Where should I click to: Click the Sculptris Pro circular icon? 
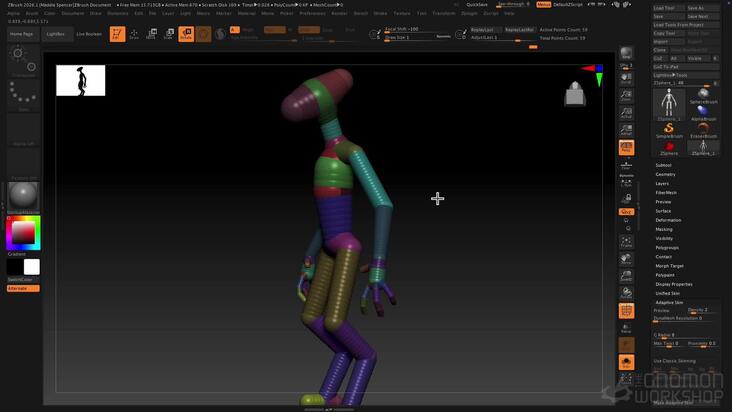[x=220, y=34]
